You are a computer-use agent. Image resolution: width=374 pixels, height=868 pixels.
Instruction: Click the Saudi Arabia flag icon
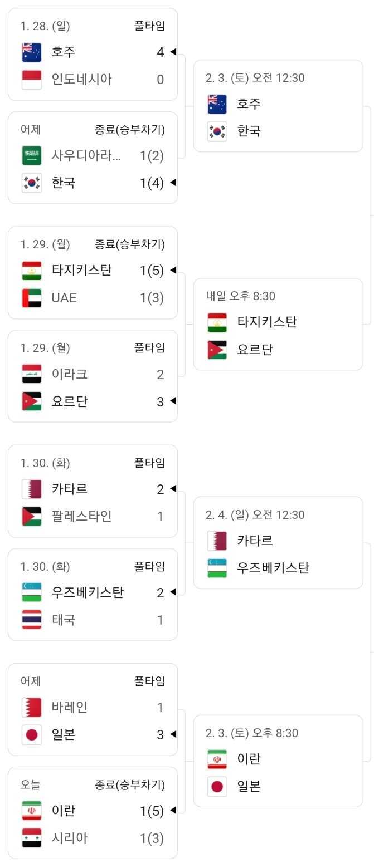[x=32, y=156]
